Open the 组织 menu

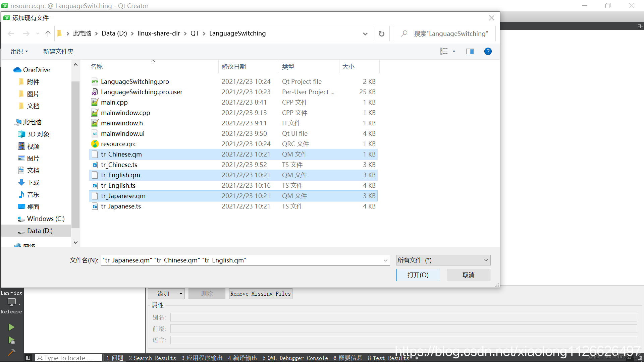(x=19, y=51)
